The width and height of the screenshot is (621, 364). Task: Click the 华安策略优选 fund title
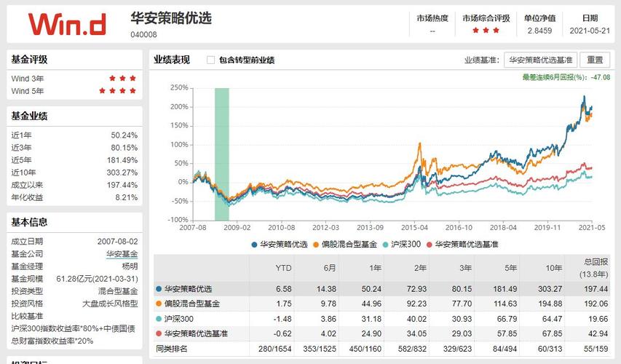coord(171,17)
